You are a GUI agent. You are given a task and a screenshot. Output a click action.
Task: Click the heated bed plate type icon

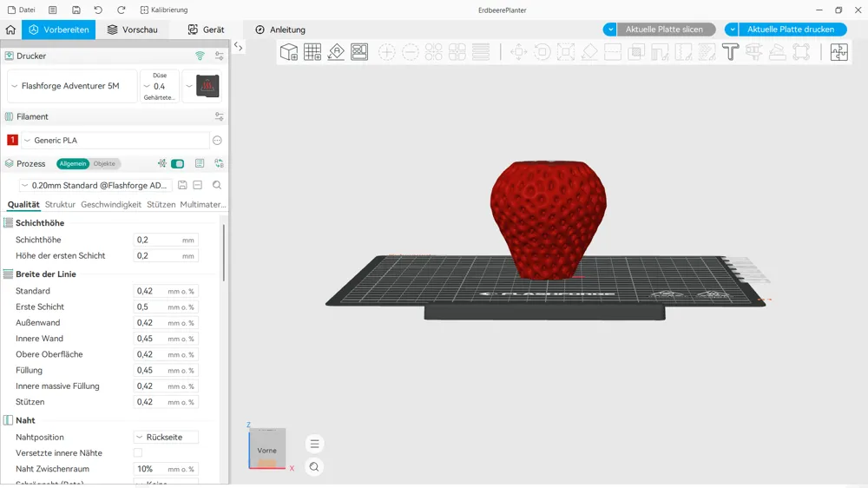point(207,86)
